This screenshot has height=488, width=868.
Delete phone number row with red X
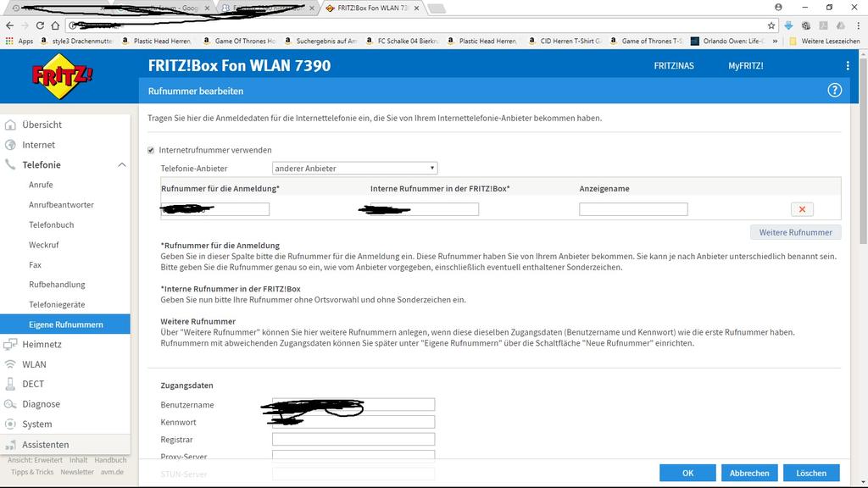(x=801, y=209)
